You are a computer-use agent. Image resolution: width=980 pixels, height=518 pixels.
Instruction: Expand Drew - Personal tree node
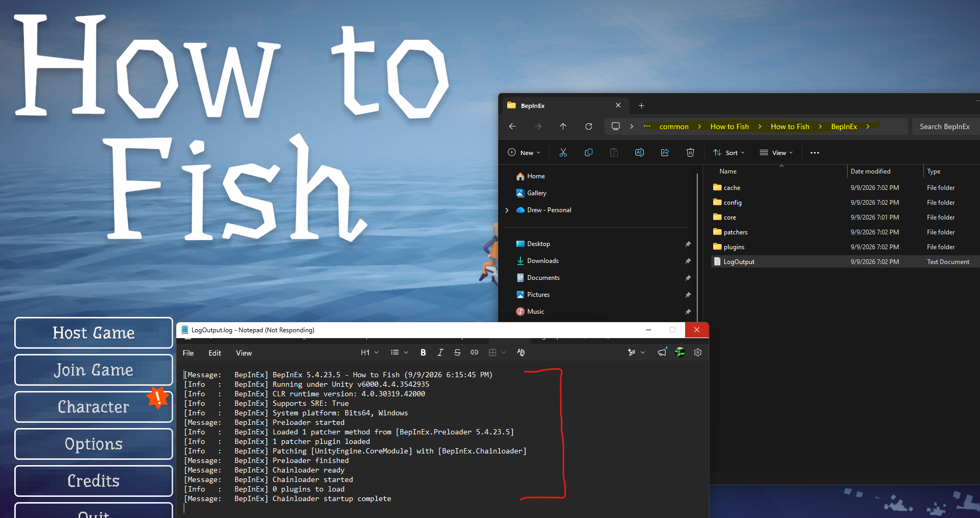[x=507, y=210]
